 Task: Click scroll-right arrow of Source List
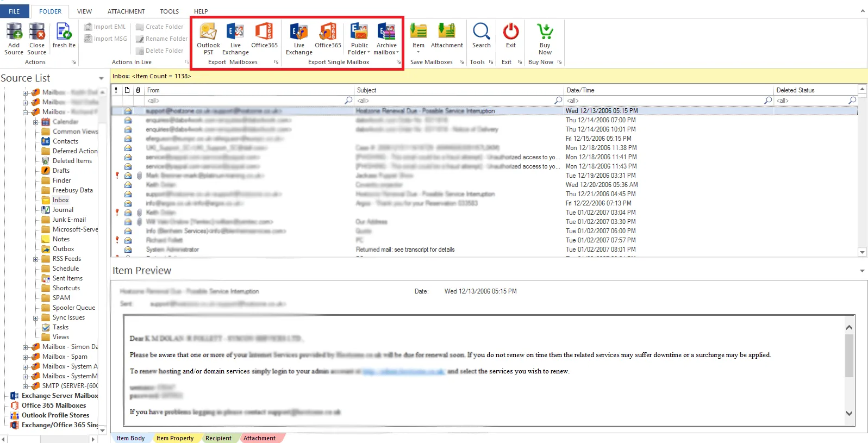[93, 439]
